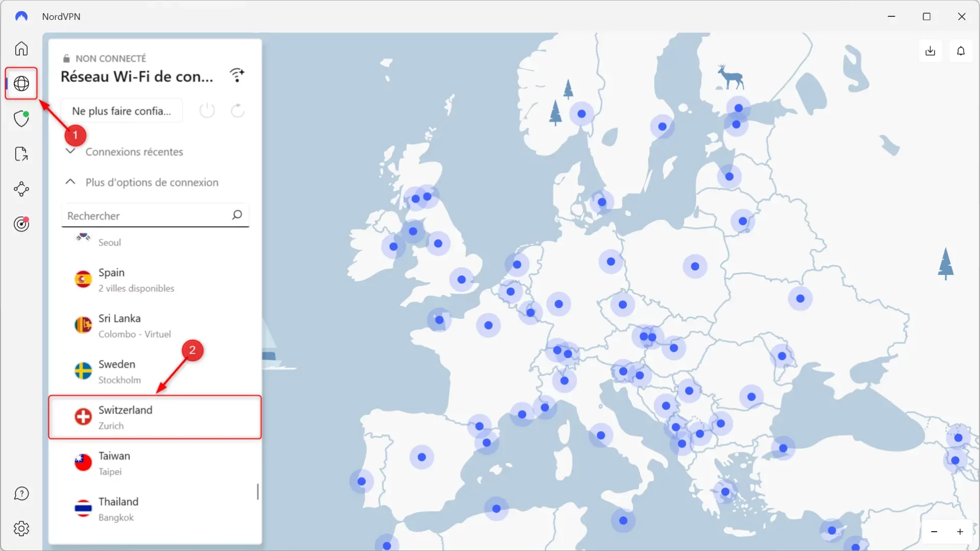
Task: Open Settings gear icon in the sidebar
Action: (x=21, y=529)
